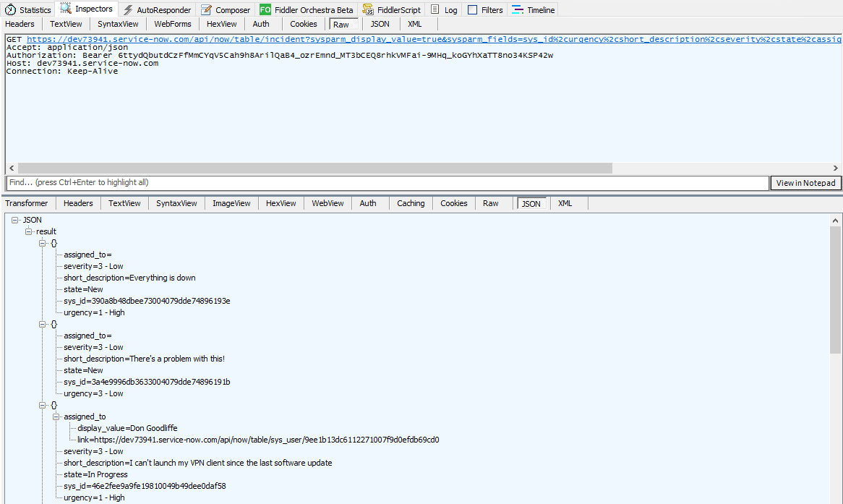Viewport: 843px width, 504px height.
Task: Open the Fiddler Orchestra Beta tab
Action: (x=307, y=9)
